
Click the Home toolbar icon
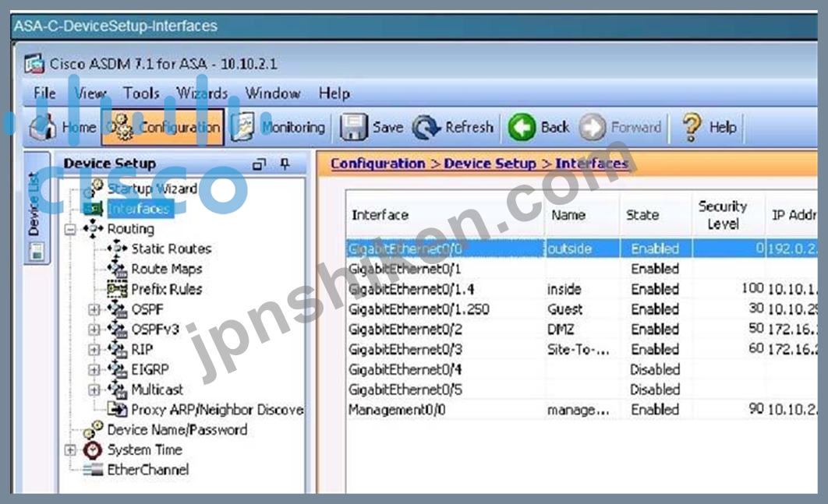[x=42, y=127]
